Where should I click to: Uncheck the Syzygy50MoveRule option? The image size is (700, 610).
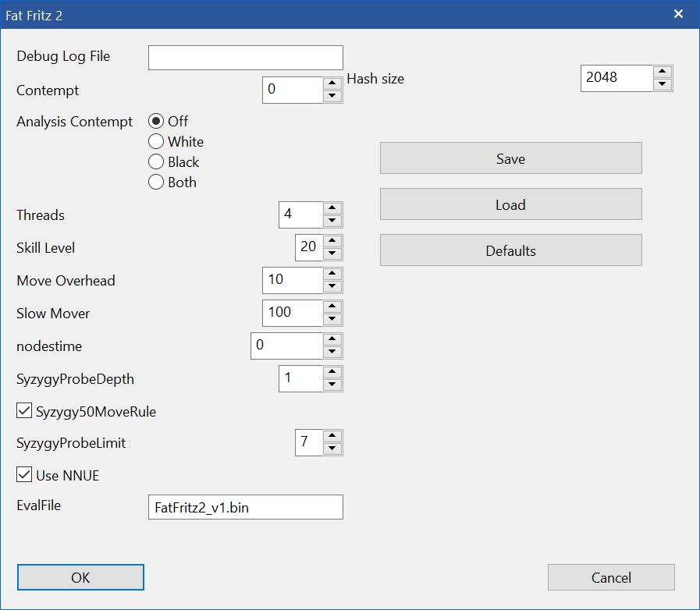[x=24, y=411]
